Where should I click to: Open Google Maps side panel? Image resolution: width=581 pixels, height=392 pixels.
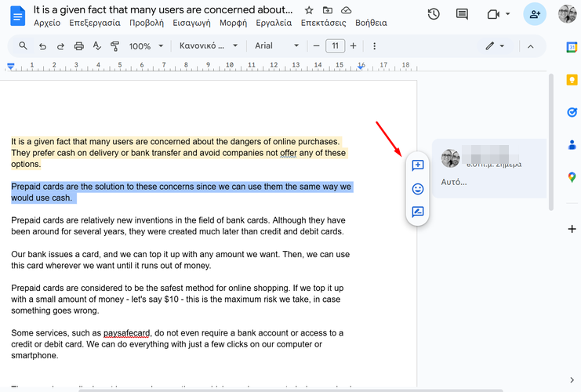(572, 178)
